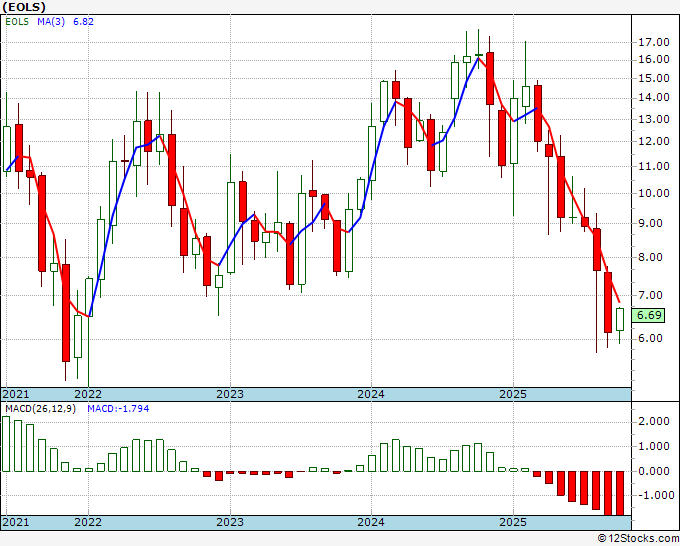Viewport: 680px width, 546px height.
Task: Open the 12Stocks.com credit link
Action: coord(638,539)
